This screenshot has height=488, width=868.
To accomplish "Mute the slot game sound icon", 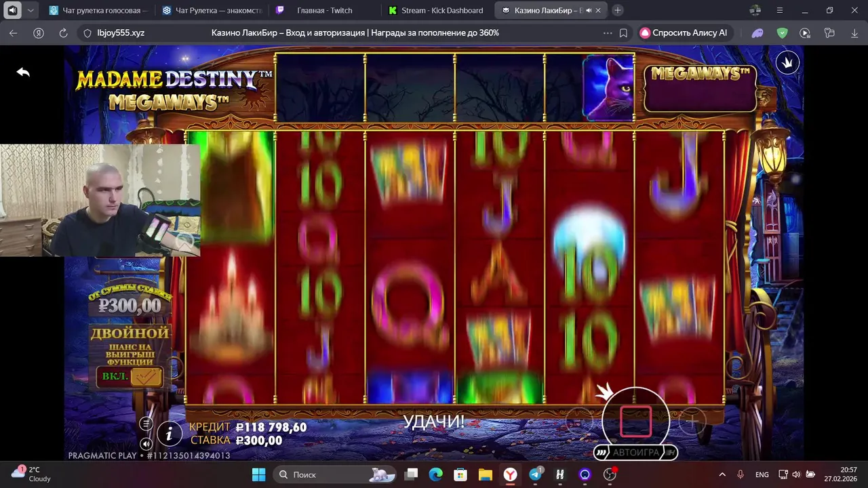I will click(x=146, y=444).
